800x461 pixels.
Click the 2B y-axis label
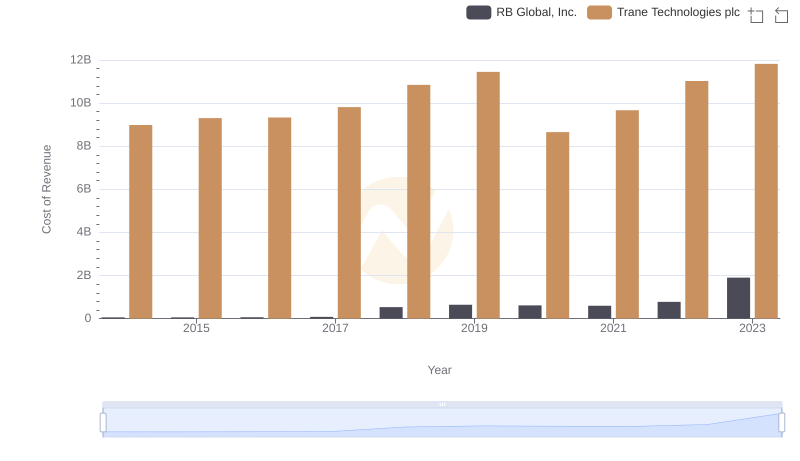point(84,275)
